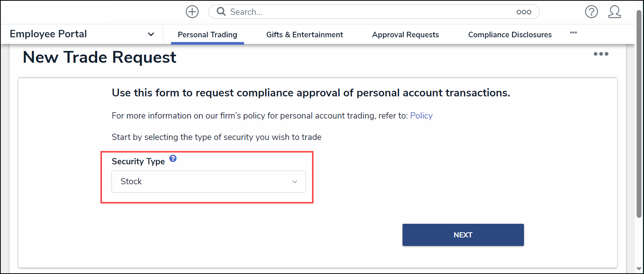
Task: Open the user profile icon
Action: 614,12
